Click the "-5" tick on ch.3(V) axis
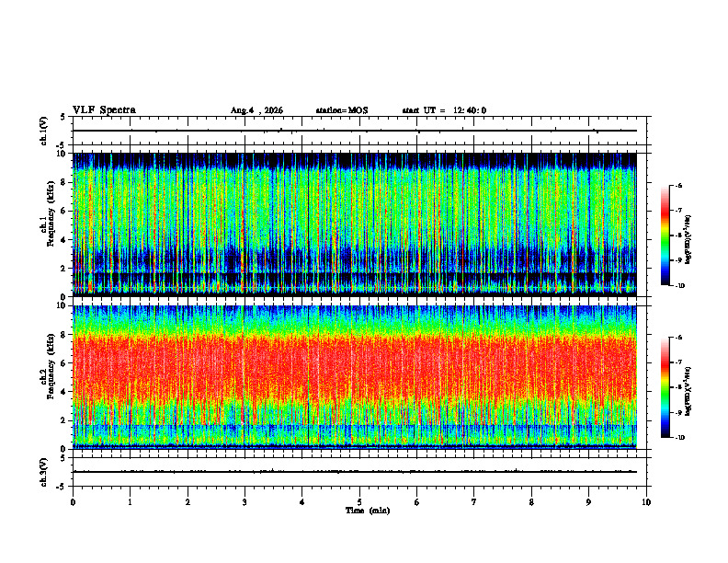The height and width of the screenshot is (563, 728). 62,487
